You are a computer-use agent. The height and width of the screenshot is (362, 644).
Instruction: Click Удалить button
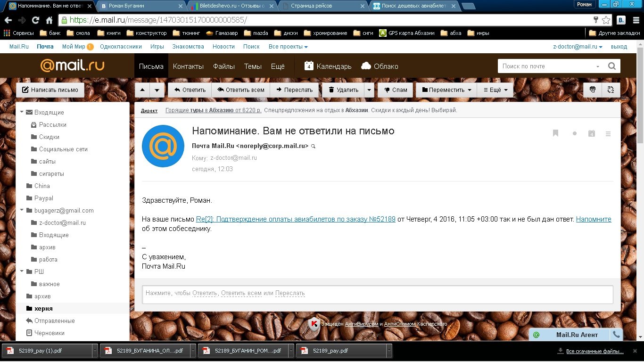(x=343, y=90)
